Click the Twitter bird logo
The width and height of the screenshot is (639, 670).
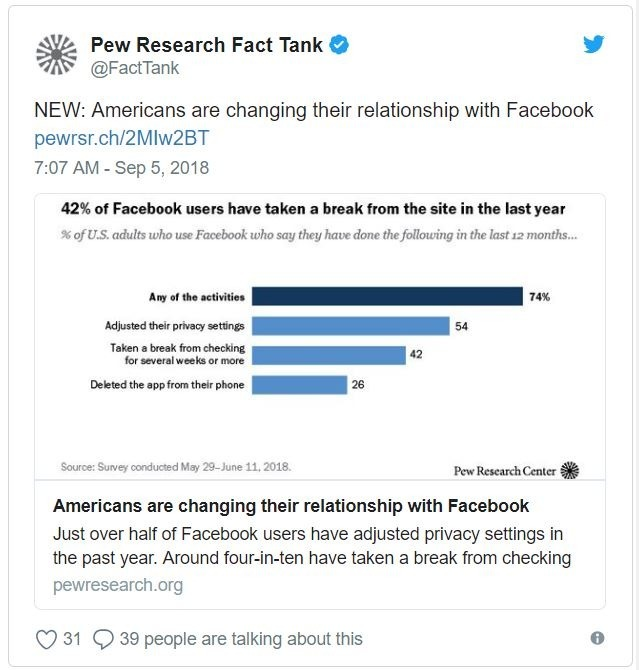[x=594, y=44]
